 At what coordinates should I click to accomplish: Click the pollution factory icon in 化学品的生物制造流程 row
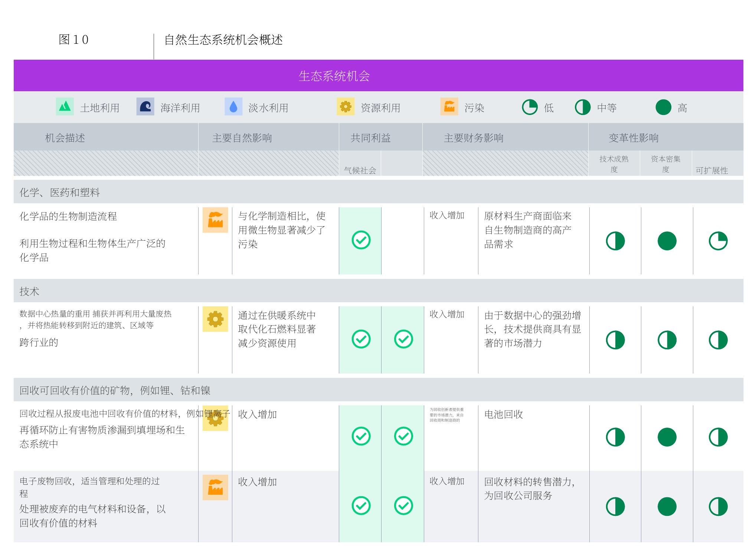(215, 220)
